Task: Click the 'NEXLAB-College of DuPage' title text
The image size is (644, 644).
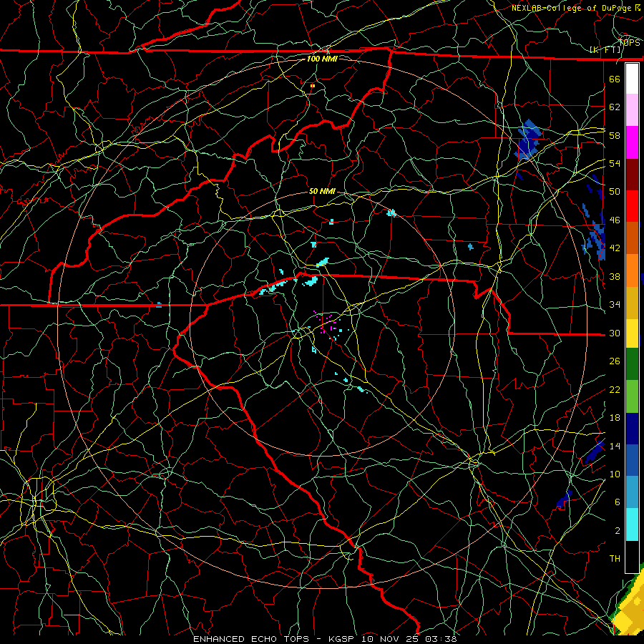Action: click(572, 8)
